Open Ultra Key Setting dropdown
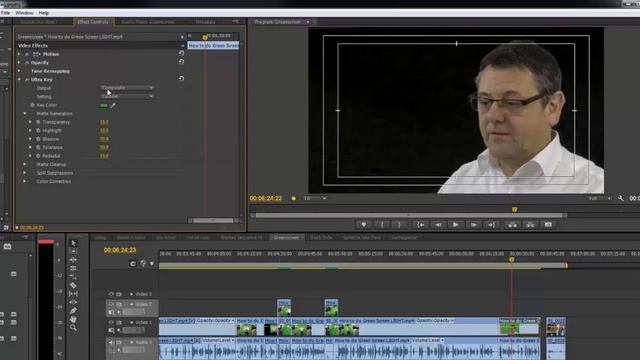Viewport: 640px width, 360px height. [127, 96]
